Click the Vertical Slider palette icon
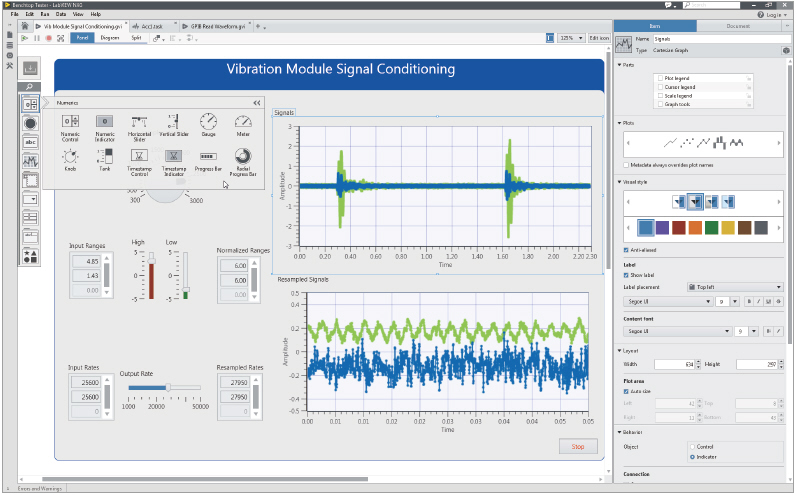Screen dimensions: 797x495 pyautogui.click(x=174, y=122)
